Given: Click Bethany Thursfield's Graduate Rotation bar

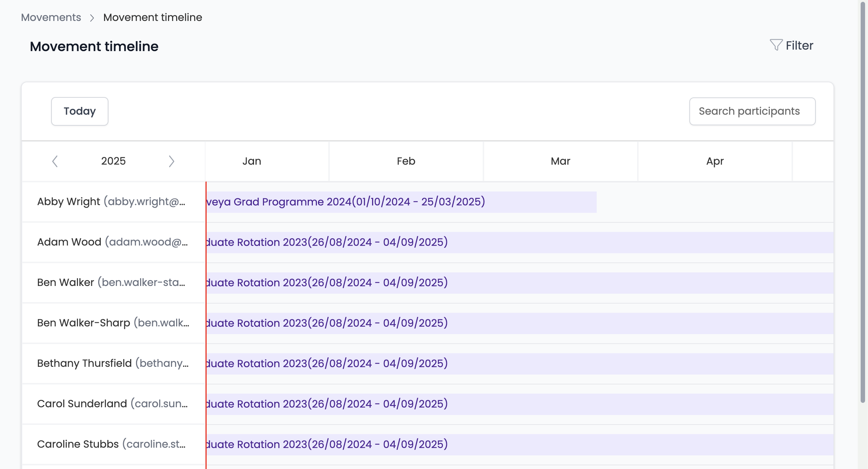Looking at the screenshot, I should click(x=519, y=364).
